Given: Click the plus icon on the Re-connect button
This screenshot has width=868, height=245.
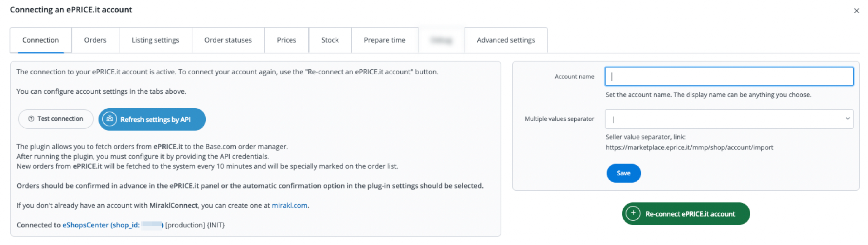Looking at the screenshot, I should (633, 214).
